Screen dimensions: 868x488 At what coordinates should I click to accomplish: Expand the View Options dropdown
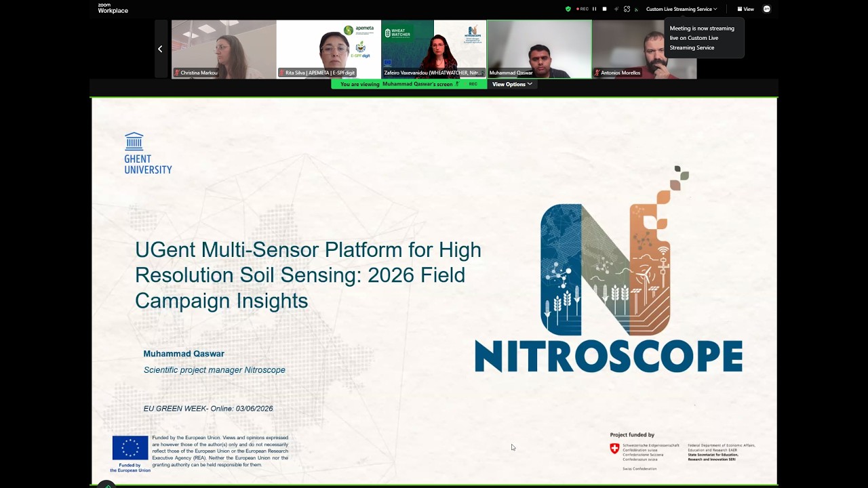512,84
